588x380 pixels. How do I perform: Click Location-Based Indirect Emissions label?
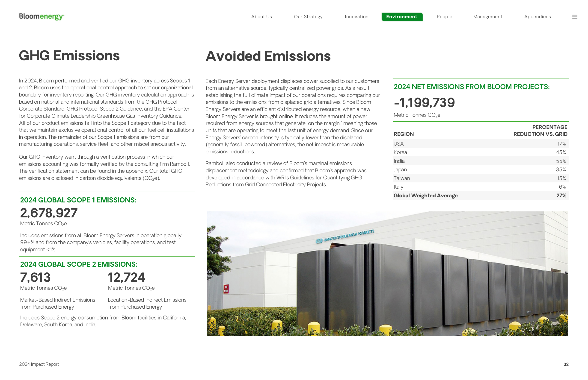(x=147, y=303)
